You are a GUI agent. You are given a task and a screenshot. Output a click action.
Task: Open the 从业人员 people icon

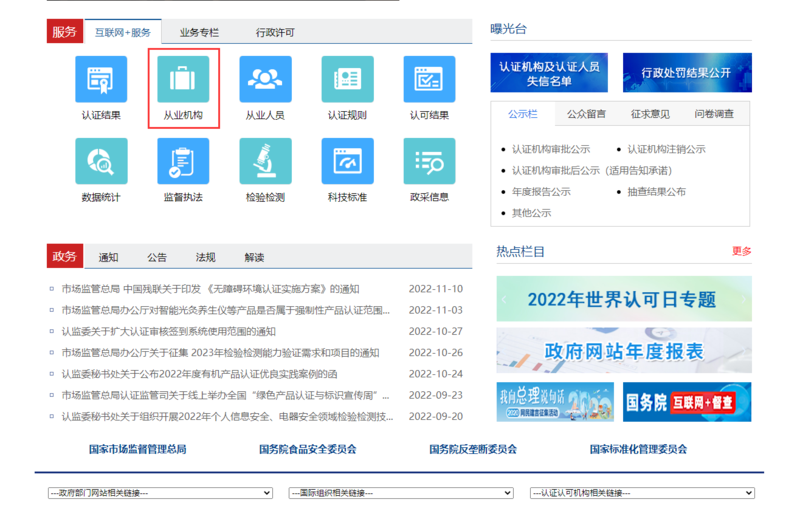[x=265, y=79]
